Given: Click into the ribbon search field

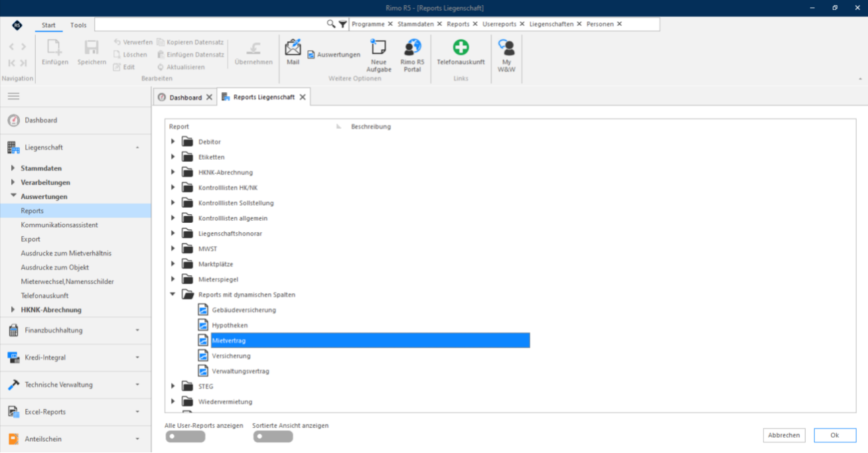Looking at the screenshot, I should click(210, 24).
